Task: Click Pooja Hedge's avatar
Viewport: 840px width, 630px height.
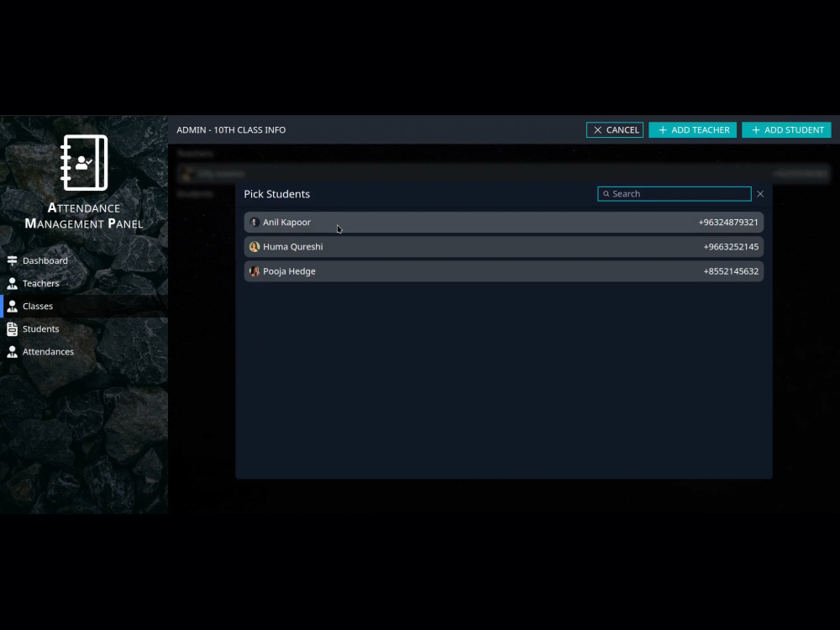Action: pos(255,271)
